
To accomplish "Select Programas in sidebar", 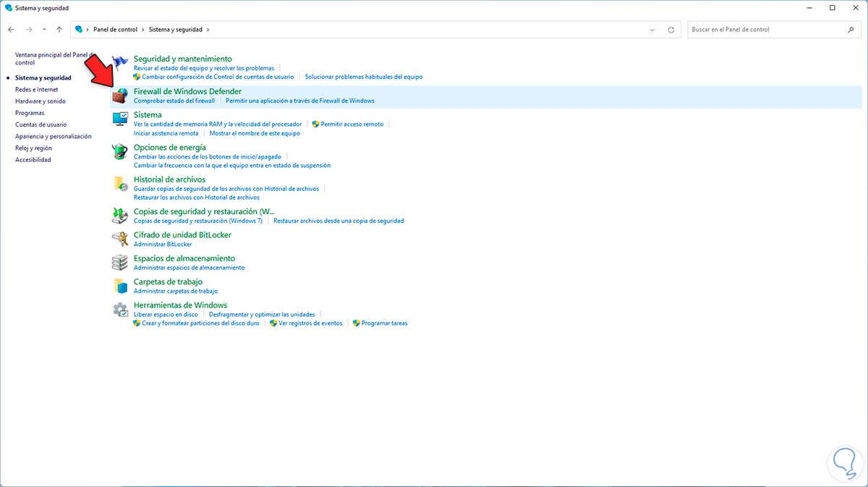I will tap(30, 113).
